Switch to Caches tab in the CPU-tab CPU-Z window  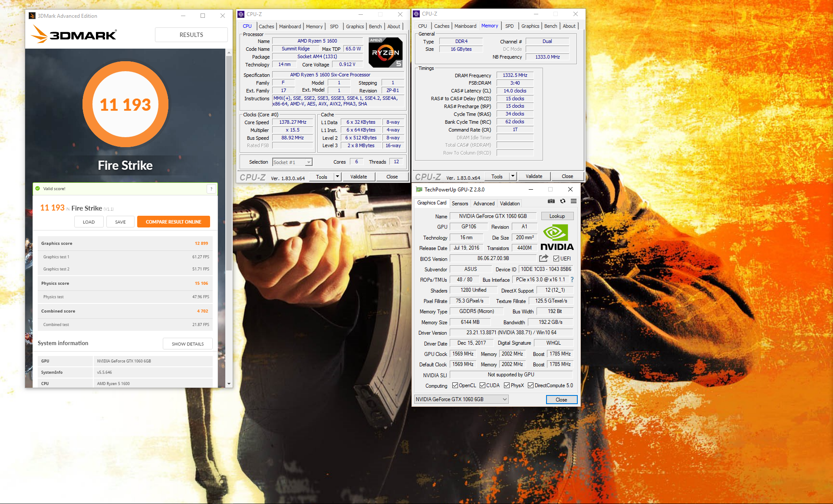coord(266,26)
